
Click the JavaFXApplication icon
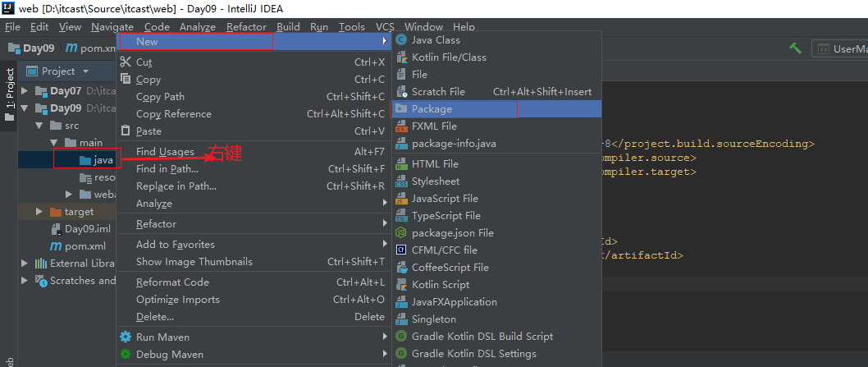click(x=401, y=302)
